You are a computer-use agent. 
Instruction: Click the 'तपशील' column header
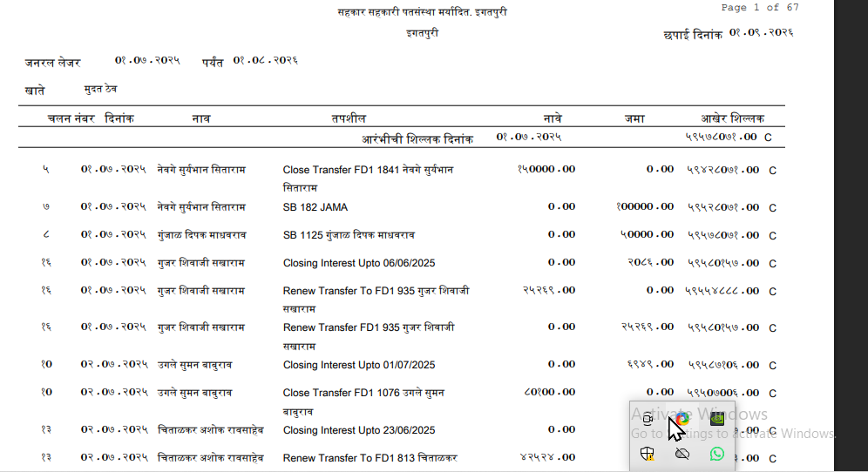pyautogui.click(x=349, y=118)
